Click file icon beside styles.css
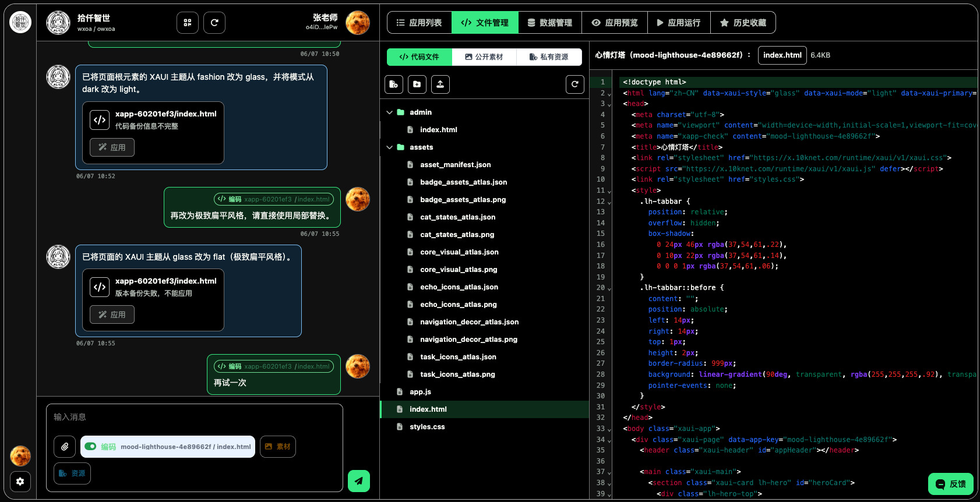980x502 pixels. [400, 427]
